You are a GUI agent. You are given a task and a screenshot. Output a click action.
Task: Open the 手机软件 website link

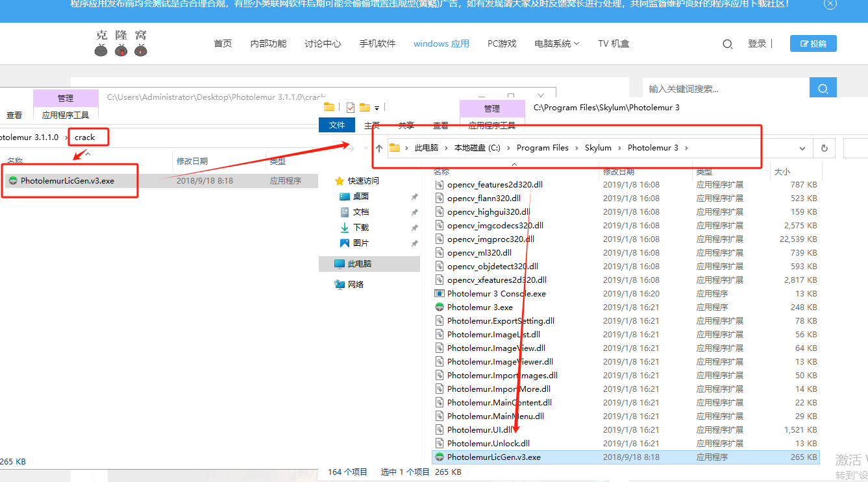pos(377,43)
